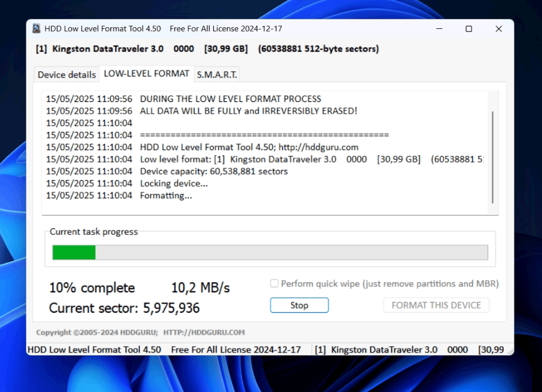Click the FORMAT THIS DEVICE button
This screenshot has height=392, width=542.
click(436, 305)
